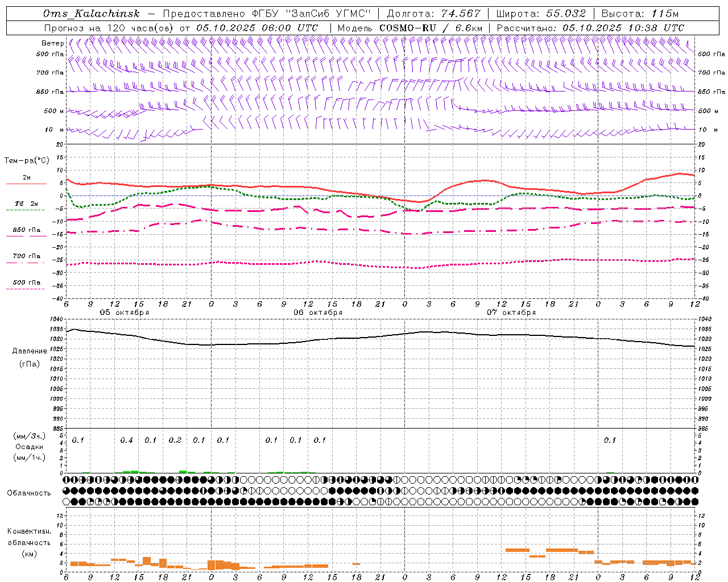Select the Конвективн. облачность label
Viewport: 728px width, 582px height.
[30, 537]
